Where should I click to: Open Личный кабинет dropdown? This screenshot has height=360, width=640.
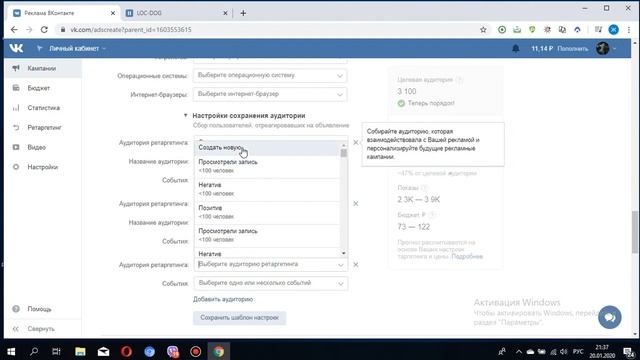[77, 48]
